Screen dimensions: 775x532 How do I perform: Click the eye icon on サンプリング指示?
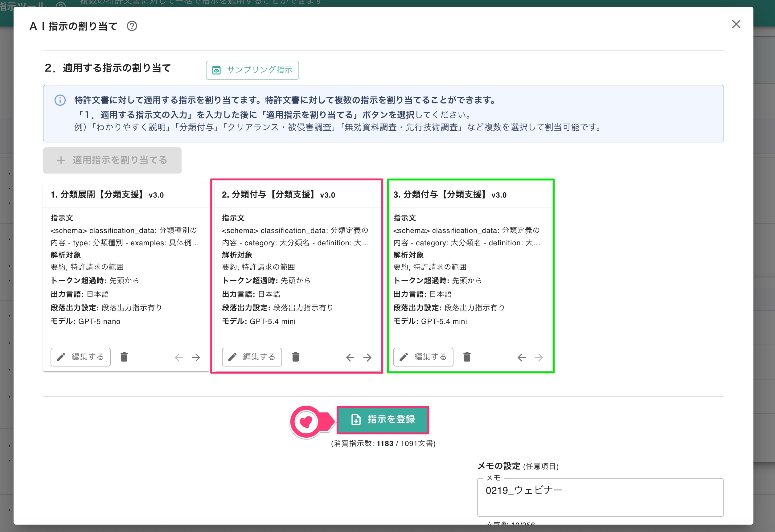[216, 70]
